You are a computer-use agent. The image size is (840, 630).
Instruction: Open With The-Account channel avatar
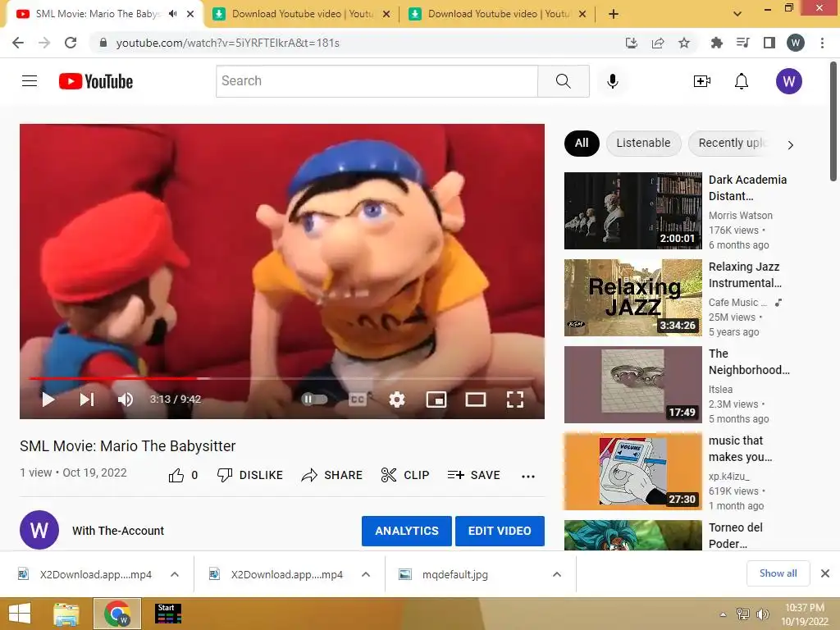tap(39, 530)
